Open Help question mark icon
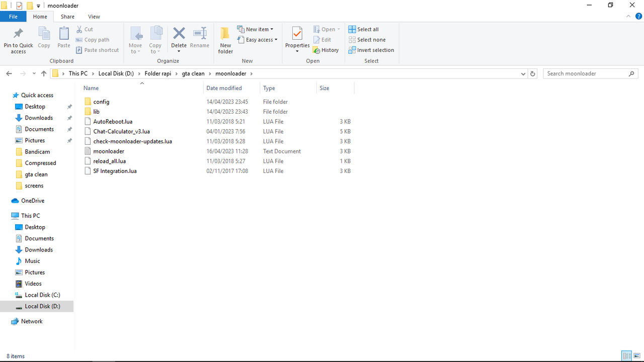Screen dimensions: 644x362 click(638, 17)
